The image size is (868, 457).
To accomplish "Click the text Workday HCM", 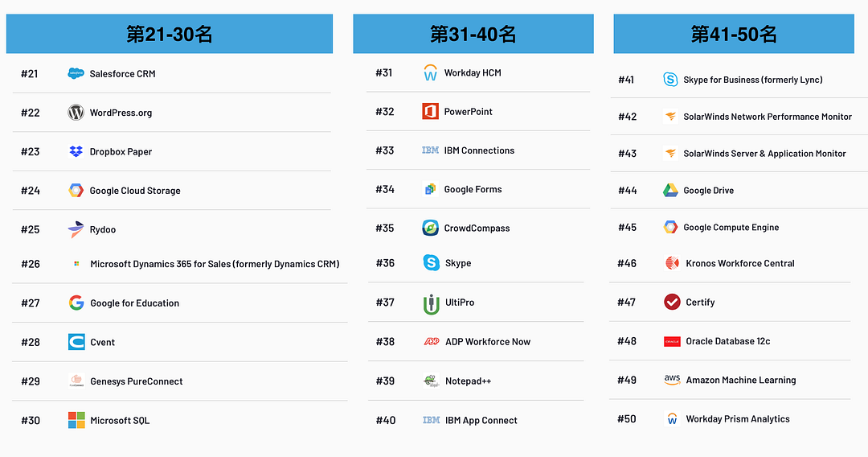I will pos(473,72).
